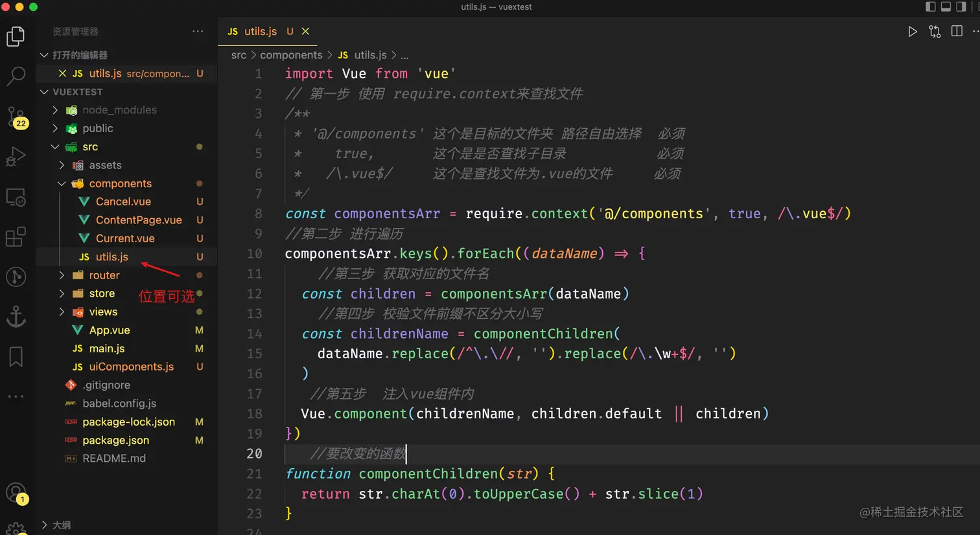Viewport: 980px width, 535px height.
Task: Select utils.js entry in open editors list
Action: [127, 74]
